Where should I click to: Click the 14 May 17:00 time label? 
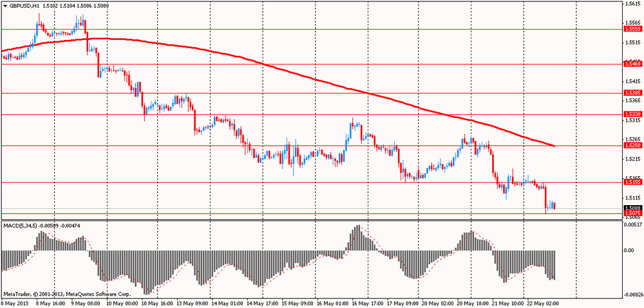[263, 303]
